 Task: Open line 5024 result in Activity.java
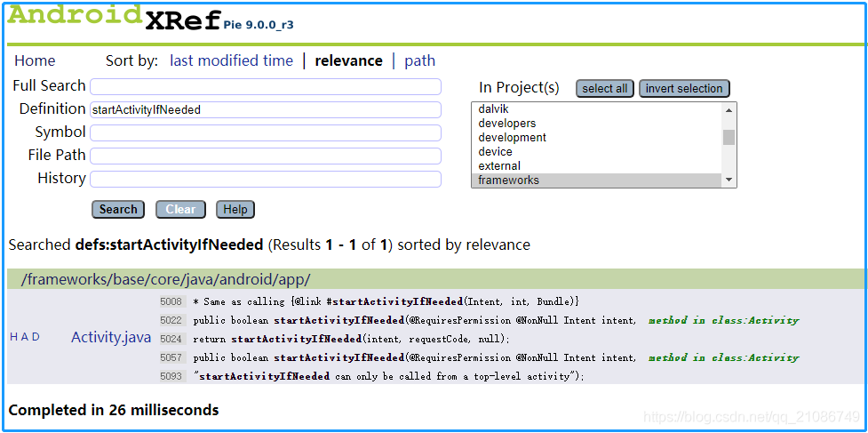click(x=171, y=339)
